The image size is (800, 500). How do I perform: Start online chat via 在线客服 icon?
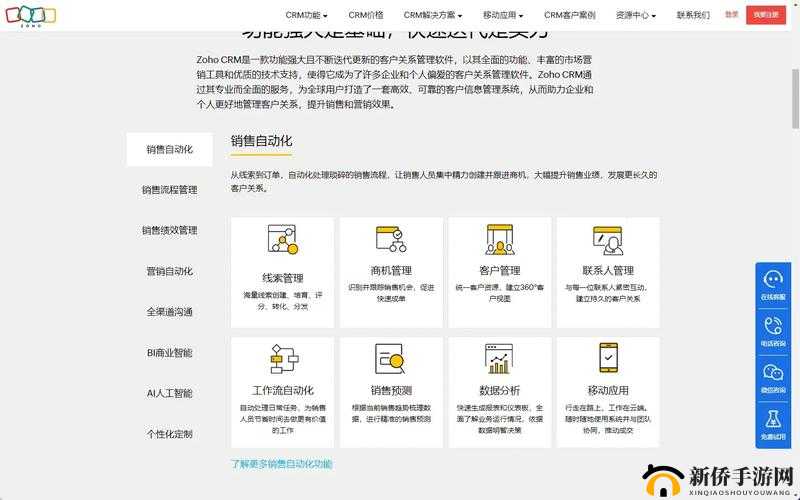tap(773, 280)
